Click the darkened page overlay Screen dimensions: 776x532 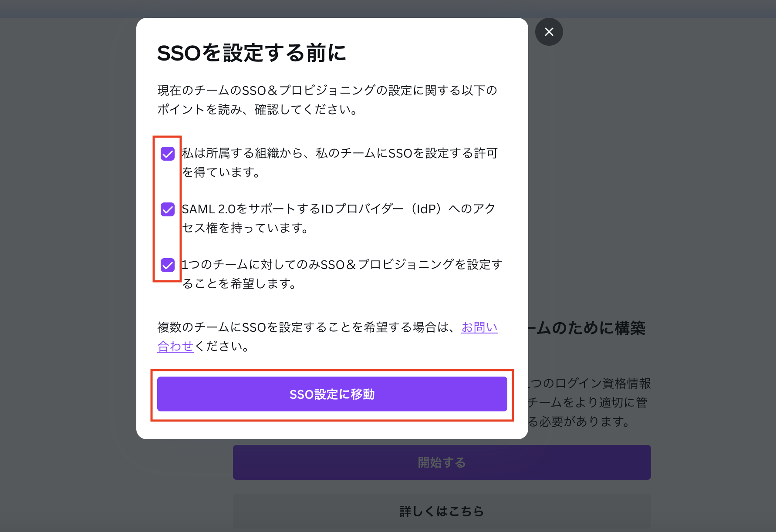click(x=65, y=261)
